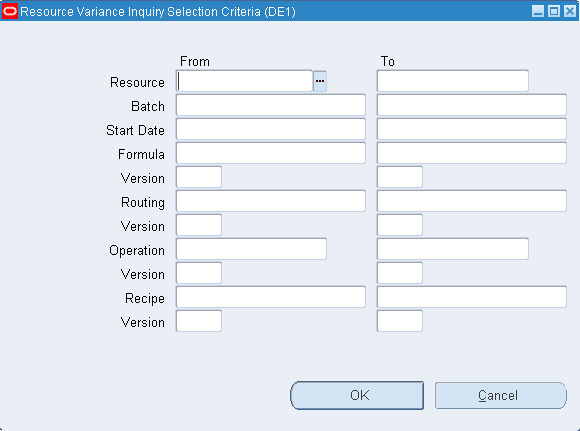Click the Oracle logo icon in title bar
This screenshot has width=580, height=431.
[x=10, y=11]
